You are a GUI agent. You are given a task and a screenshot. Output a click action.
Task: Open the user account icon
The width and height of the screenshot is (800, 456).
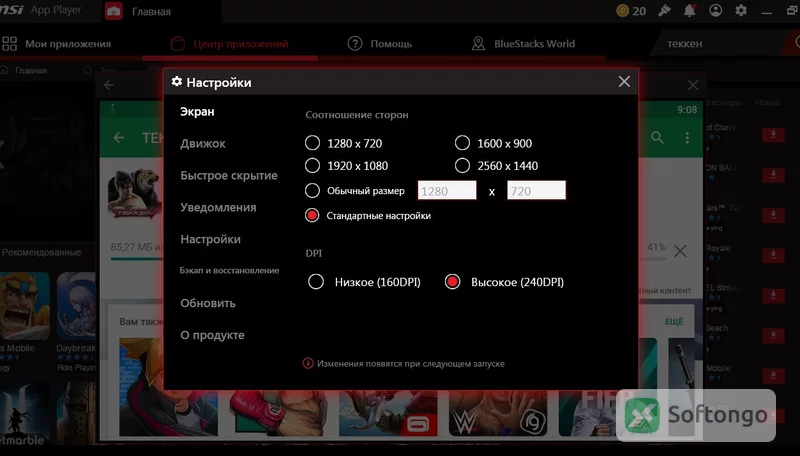point(715,10)
